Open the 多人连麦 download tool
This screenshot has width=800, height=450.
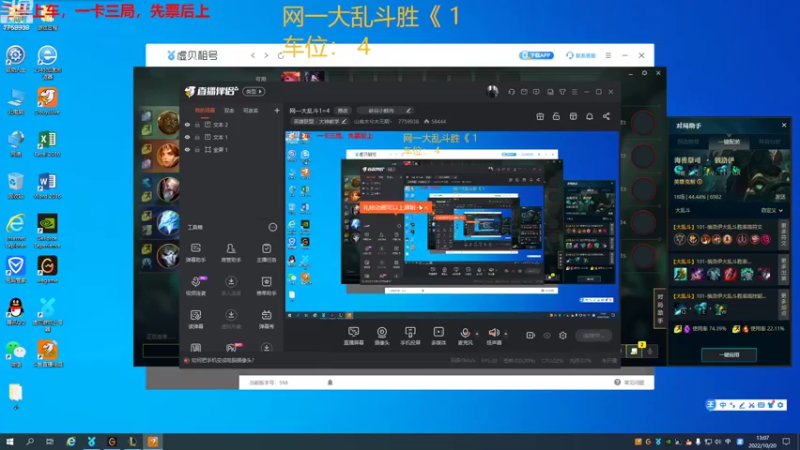[231, 286]
